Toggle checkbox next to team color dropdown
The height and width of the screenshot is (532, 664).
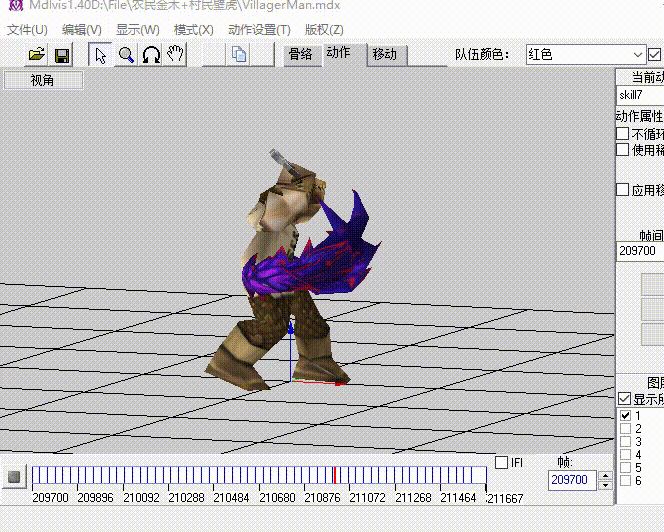654,55
